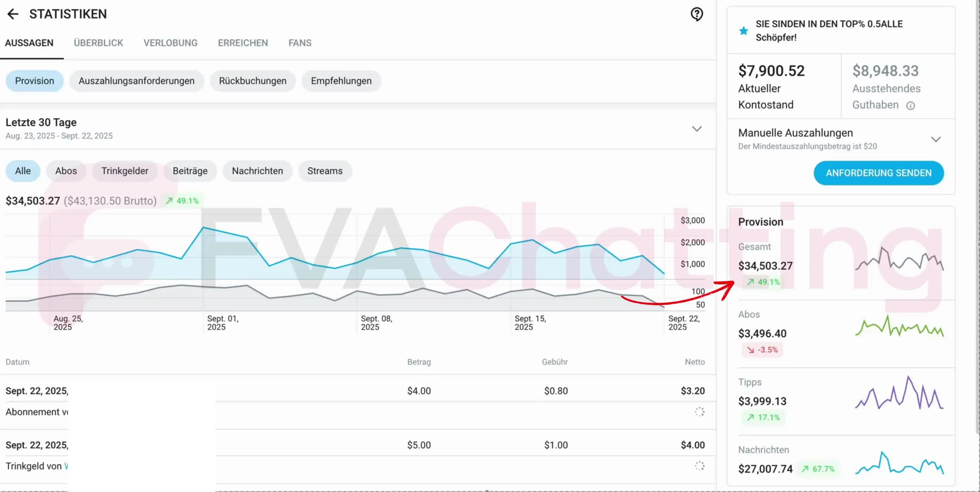This screenshot has width=980, height=492.
Task: Enable the Streams filter
Action: (x=325, y=171)
